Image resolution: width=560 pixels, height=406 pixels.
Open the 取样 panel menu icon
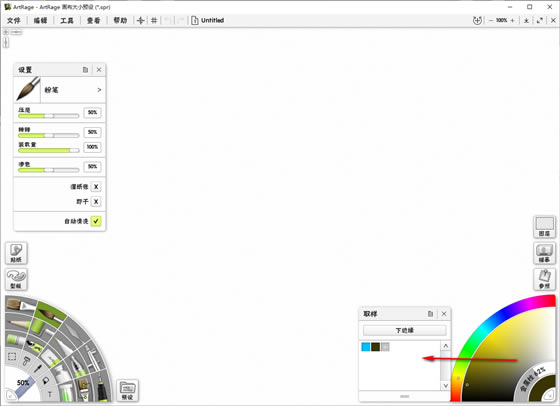pos(430,314)
